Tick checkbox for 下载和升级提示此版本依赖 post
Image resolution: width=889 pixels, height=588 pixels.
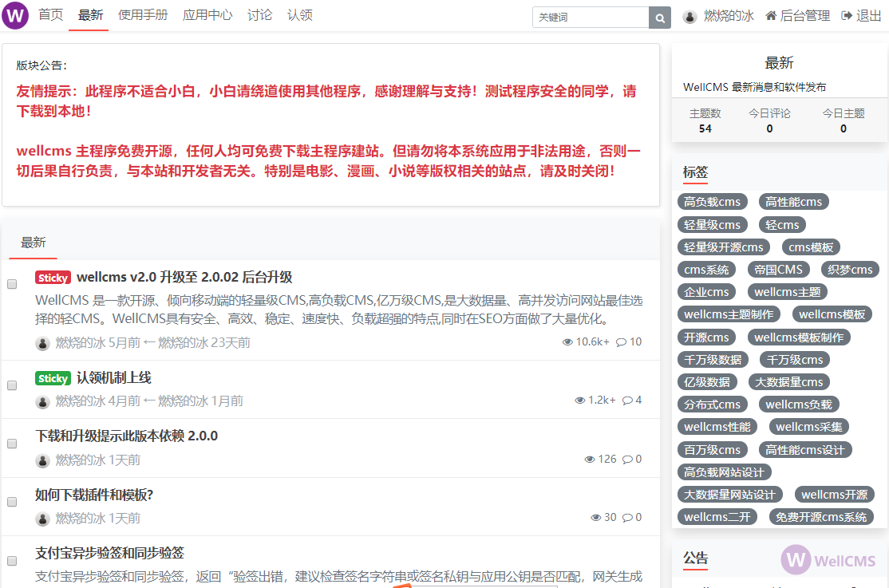12,444
